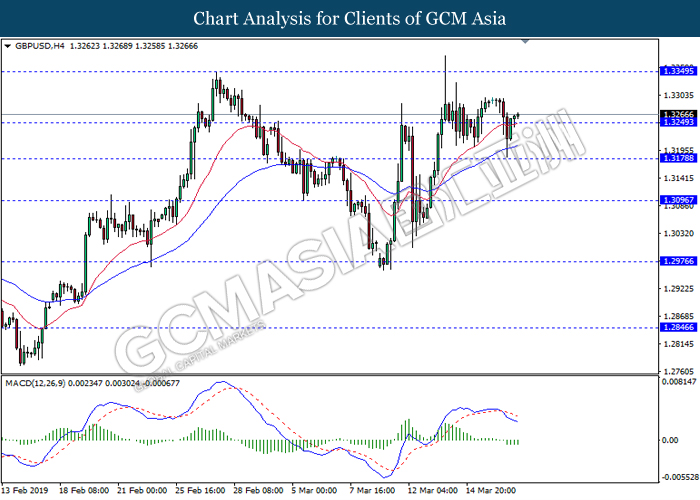This screenshot has height=500, width=700.
Task: Click the MACD scale value -0.005528
Action: tap(679, 477)
